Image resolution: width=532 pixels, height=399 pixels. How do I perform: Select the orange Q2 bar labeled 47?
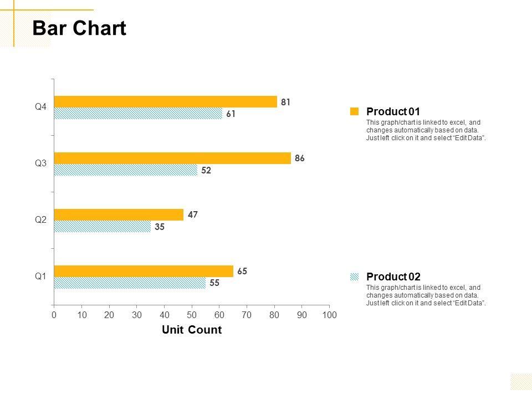119,214
